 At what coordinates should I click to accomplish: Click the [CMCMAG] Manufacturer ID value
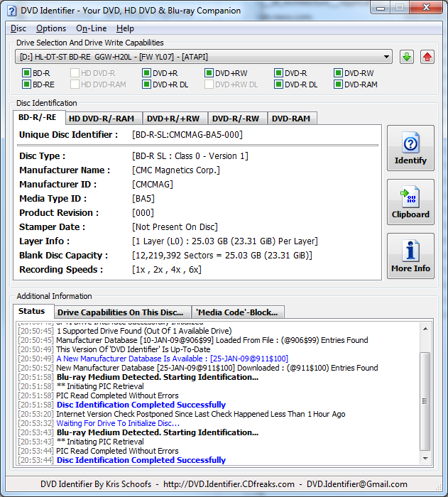click(x=153, y=185)
